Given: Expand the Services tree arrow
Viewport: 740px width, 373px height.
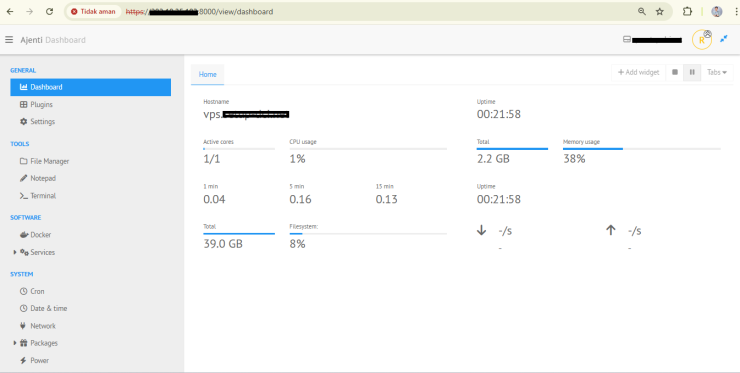Looking at the screenshot, I should (15, 252).
